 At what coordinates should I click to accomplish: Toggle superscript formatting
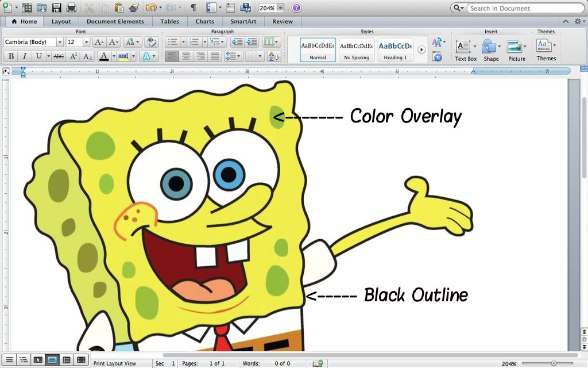point(73,56)
